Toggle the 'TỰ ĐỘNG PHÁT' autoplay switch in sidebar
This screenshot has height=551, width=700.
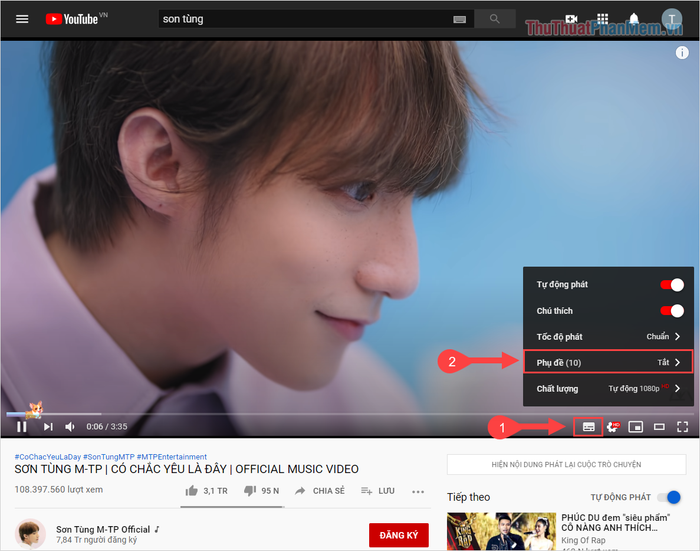tap(671, 497)
